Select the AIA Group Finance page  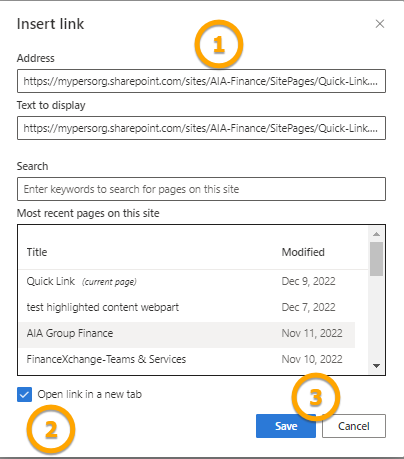[x=187, y=333]
